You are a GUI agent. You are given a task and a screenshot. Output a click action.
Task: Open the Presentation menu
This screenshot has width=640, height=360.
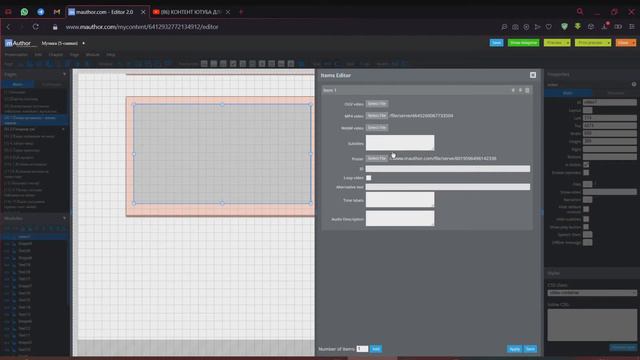coord(16,54)
